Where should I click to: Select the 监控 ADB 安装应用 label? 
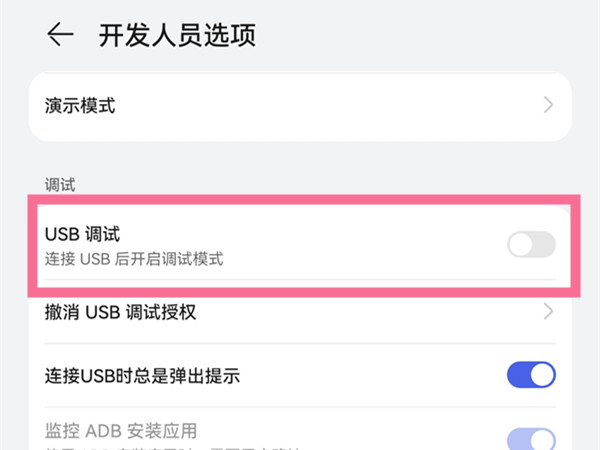pos(121,431)
